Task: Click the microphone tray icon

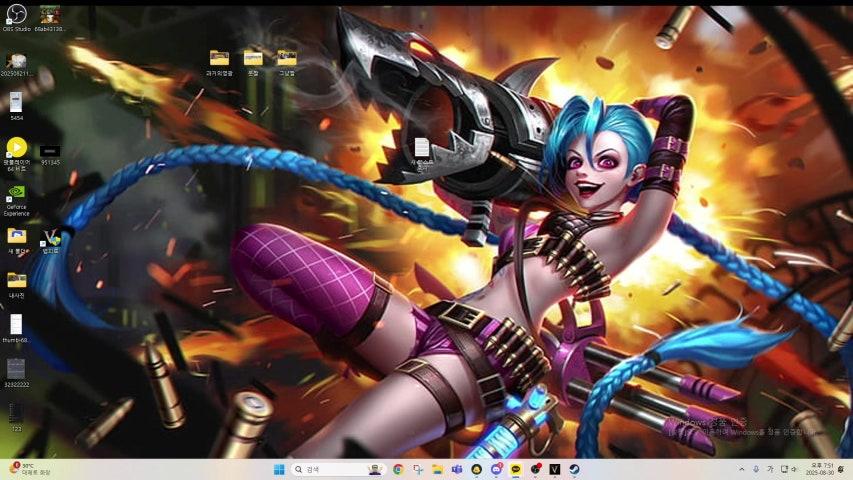Action: (x=756, y=469)
